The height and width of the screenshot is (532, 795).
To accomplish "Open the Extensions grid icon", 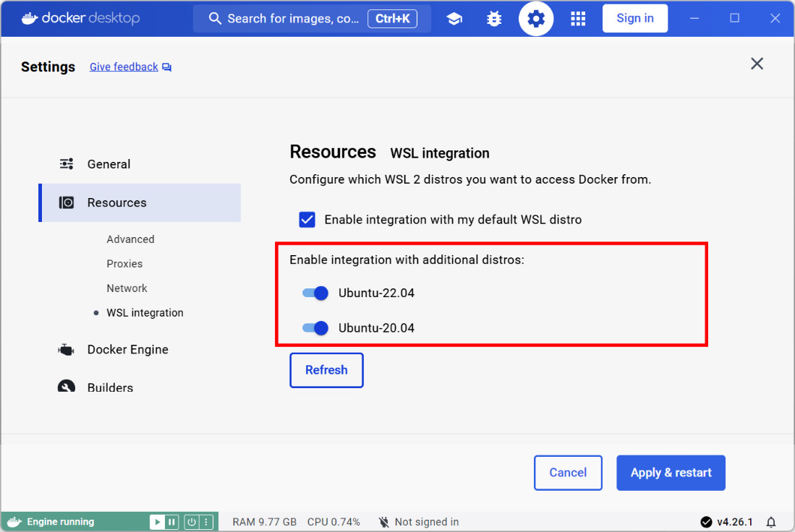I will click(578, 19).
